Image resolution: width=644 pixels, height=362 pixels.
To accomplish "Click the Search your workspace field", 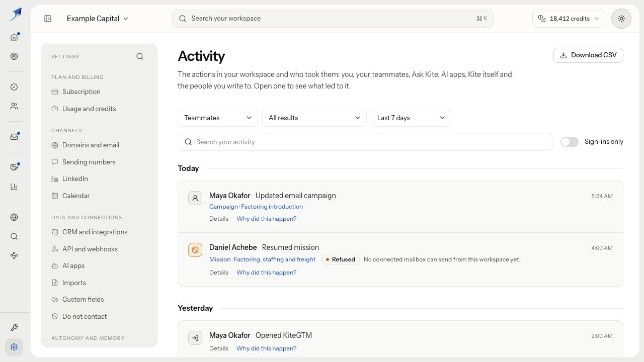I will point(333,19).
